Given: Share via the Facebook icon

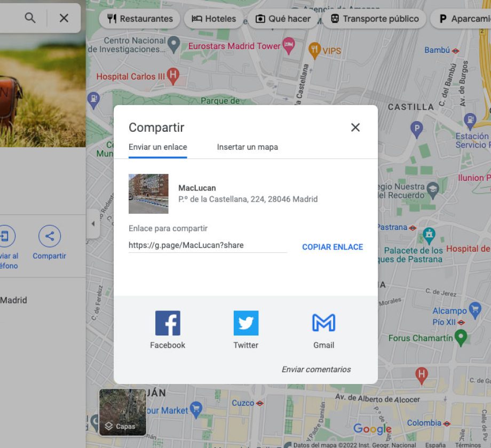Looking at the screenshot, I should tap(168, 323).
